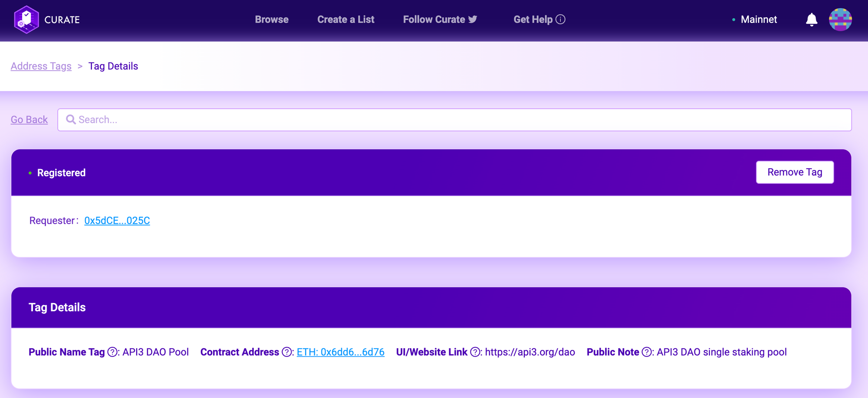868x398 pixels.
Task: Click the Requester label
Action: pos(52,221)
